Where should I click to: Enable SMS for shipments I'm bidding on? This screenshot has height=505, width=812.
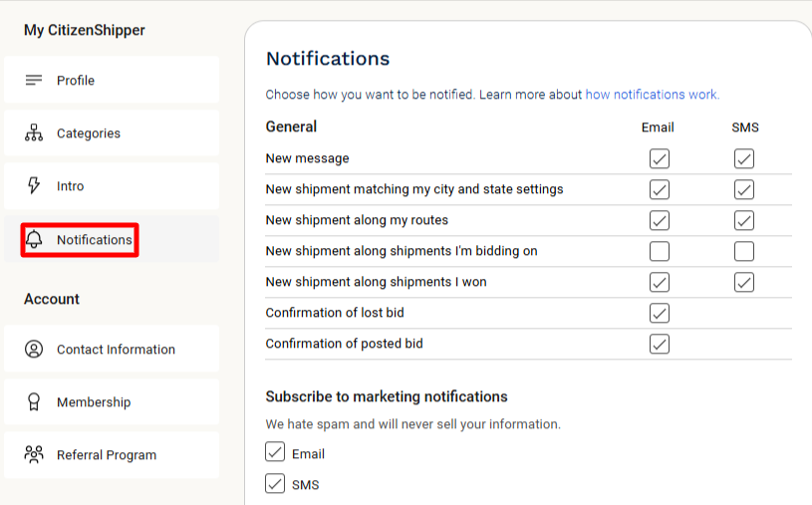click(x=743, y=251)
